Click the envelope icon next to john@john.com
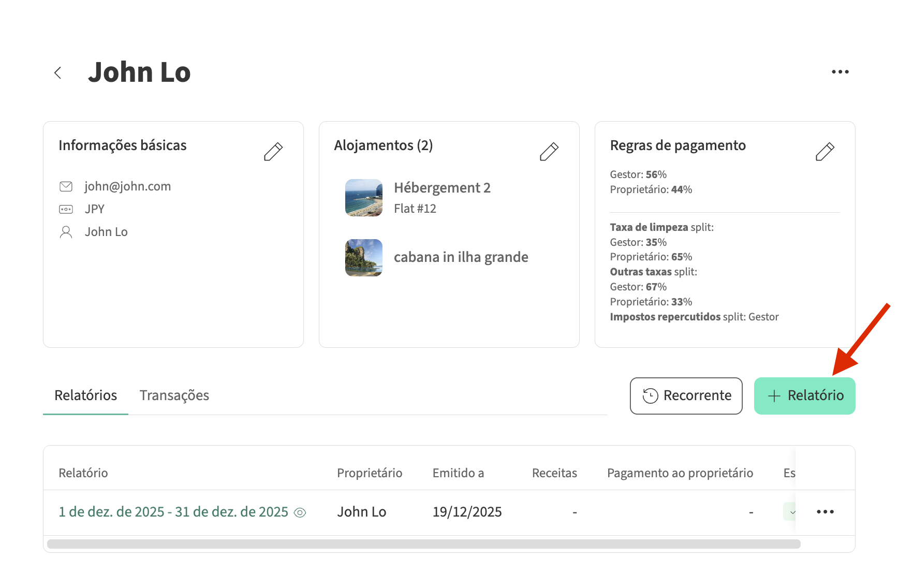The height and width of the screenshot is (588, 913). (x=66, y=186)
